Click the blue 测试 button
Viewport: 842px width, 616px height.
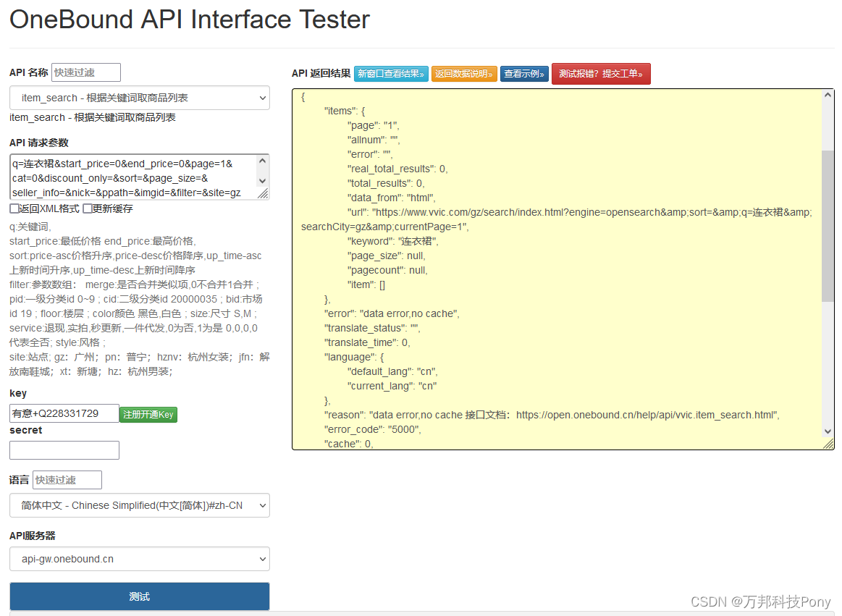(139, 596)
